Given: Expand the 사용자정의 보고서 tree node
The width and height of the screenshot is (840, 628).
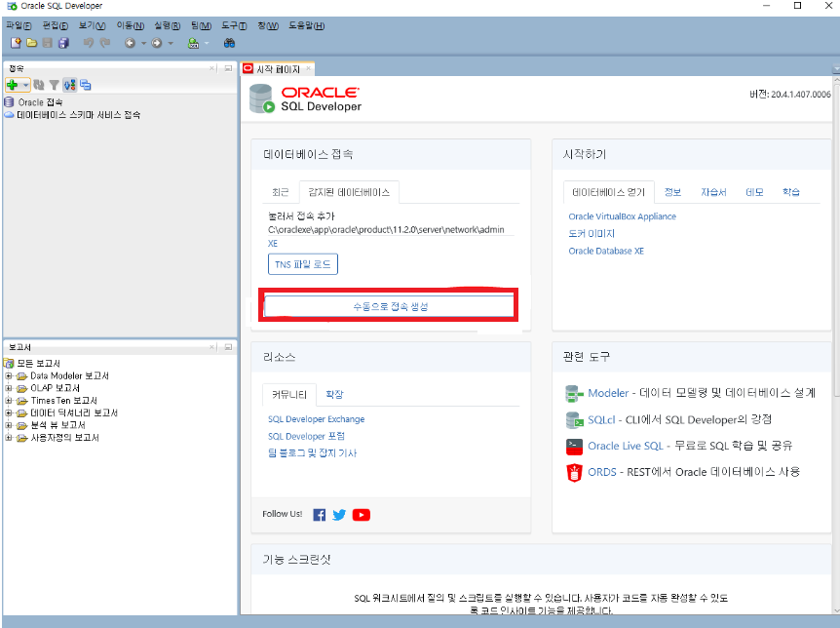Looking at the screenshot, I should [9, 438].
